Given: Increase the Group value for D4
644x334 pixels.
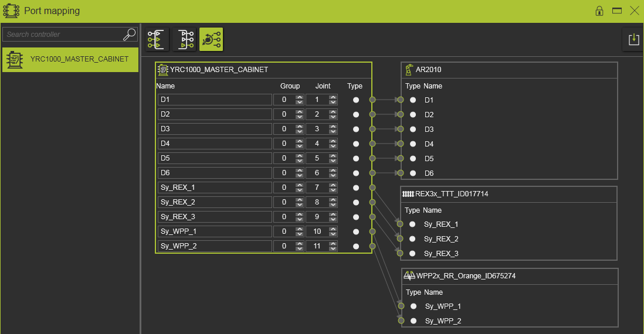Looking at the screenshot, I should click(299, 141).
